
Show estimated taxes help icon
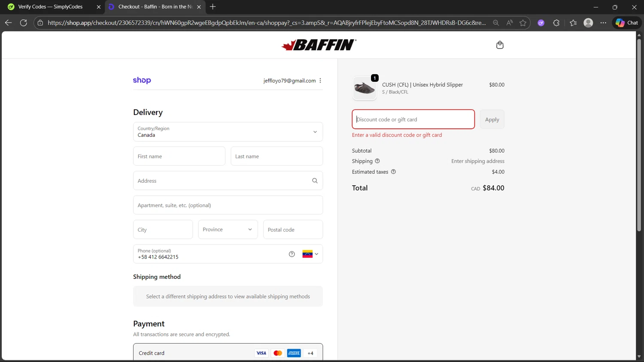(393, 172)
